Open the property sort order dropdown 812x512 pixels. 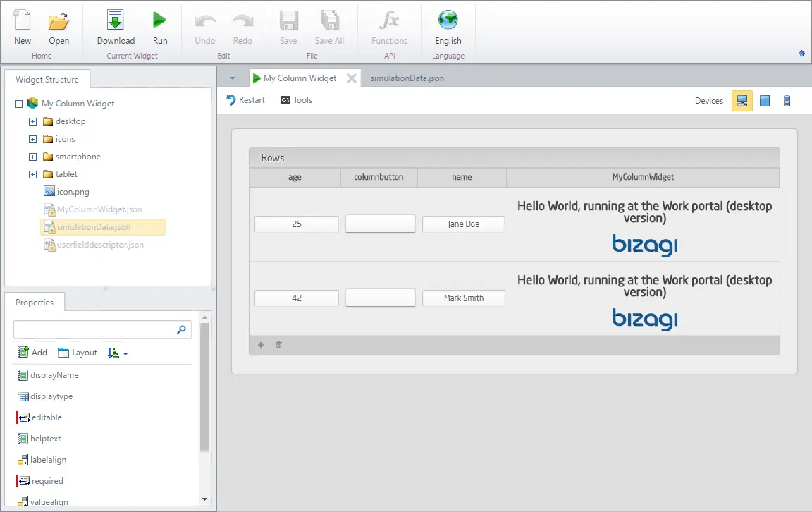[118, 353]
